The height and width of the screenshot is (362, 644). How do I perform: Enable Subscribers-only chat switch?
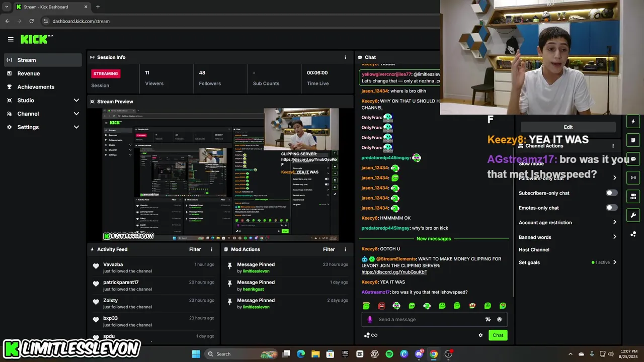[x=611, y=193]
